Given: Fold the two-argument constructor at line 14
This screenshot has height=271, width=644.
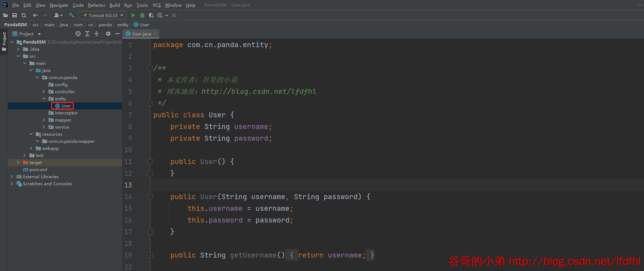Looking at the screenshot, I should pos(150,197).
